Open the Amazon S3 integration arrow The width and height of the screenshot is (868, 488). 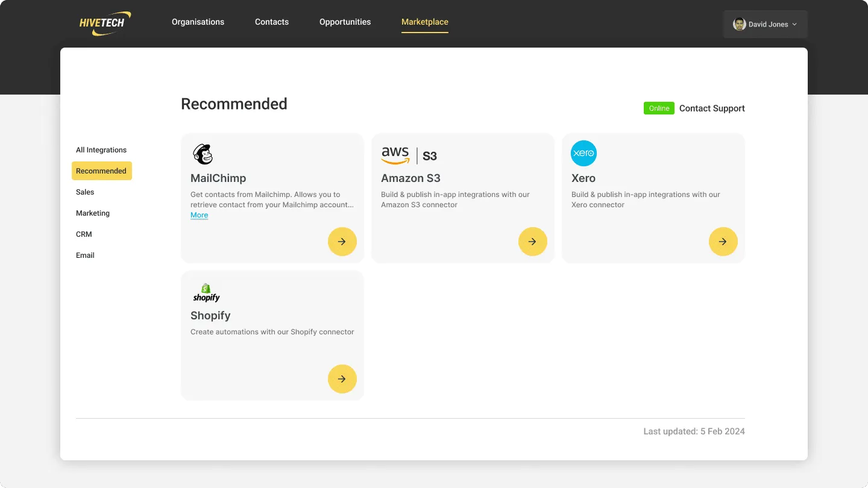(x=532, y=241)
